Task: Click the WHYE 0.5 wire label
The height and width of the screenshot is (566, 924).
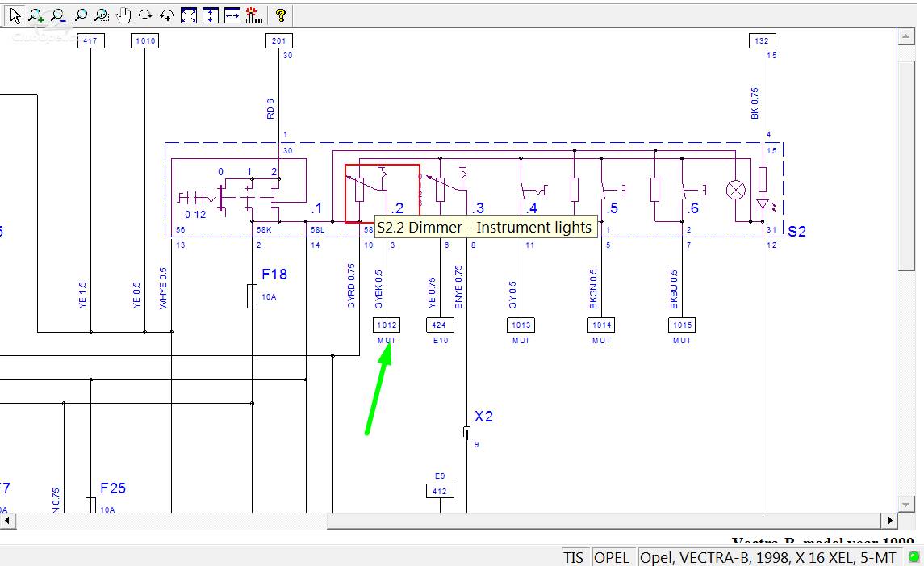Action: point(163,288)
